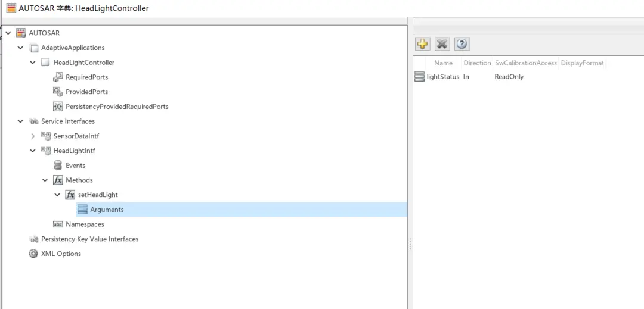Select HeadLightIntf in the tree

coord(75,151)
